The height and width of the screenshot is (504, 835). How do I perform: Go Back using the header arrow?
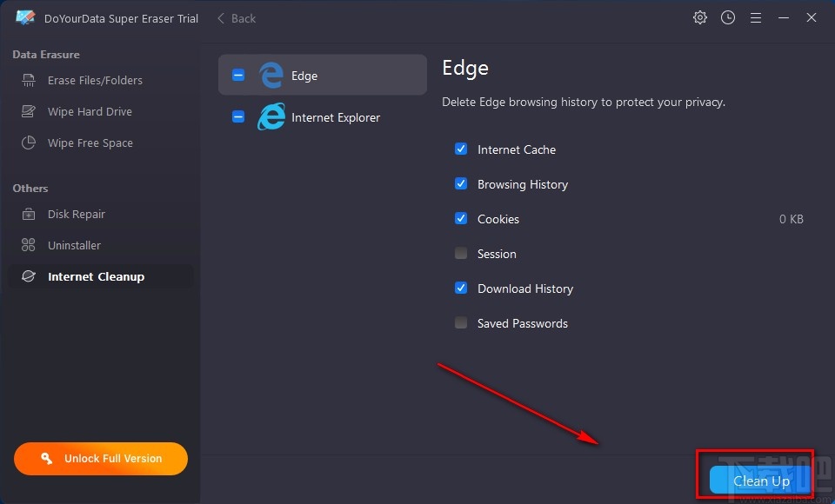tap(236, 18)
